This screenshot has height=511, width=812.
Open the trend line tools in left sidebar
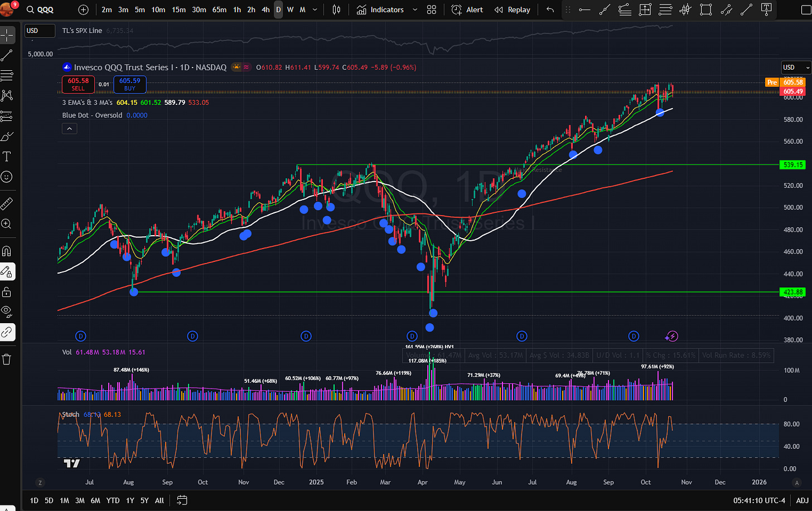(7, 55)
